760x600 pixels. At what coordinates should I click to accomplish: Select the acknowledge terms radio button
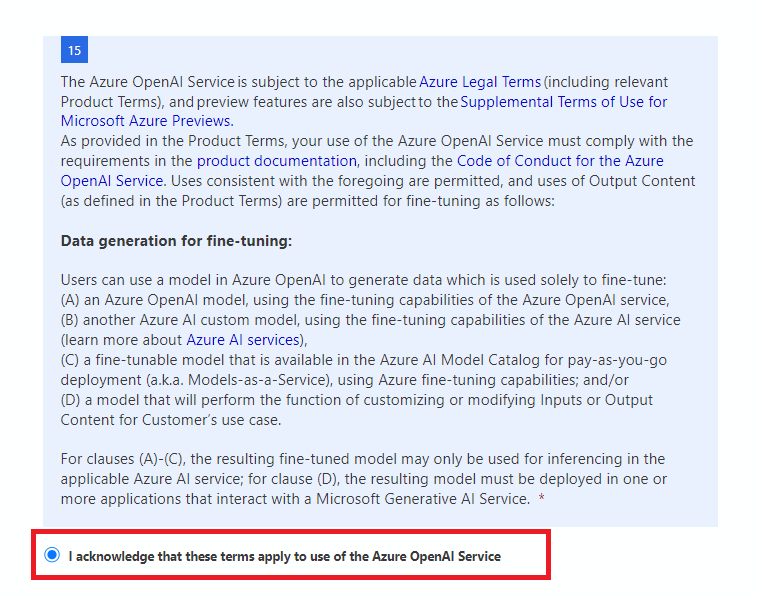[52, 554]
